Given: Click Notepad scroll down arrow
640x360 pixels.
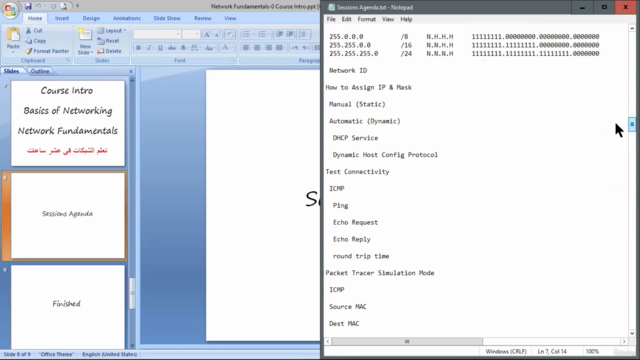Looking at the screenshot, I should [x=632, y=333].
